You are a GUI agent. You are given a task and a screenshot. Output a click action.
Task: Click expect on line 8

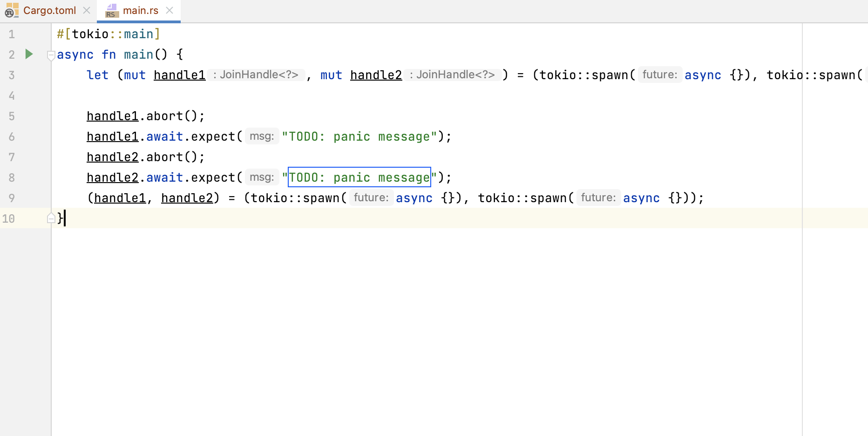point(213,177)
